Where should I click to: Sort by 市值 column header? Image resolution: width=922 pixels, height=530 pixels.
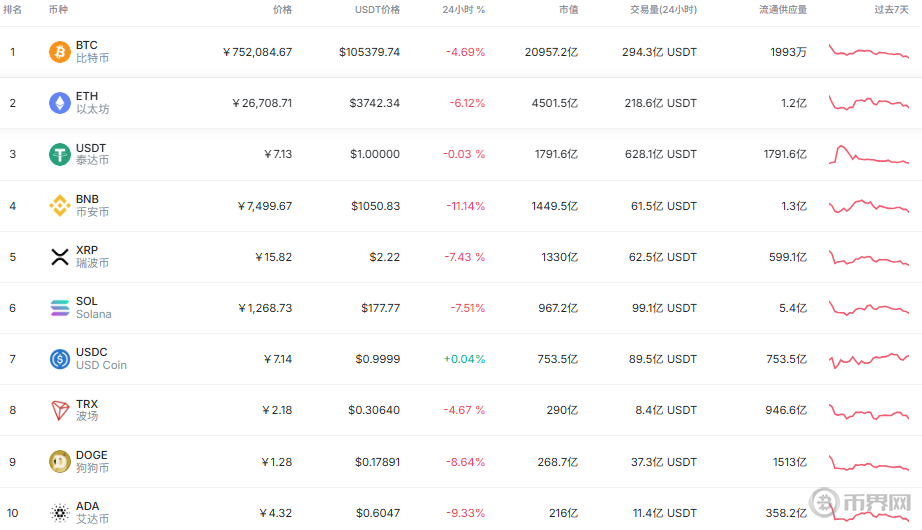tap(567, 10)
